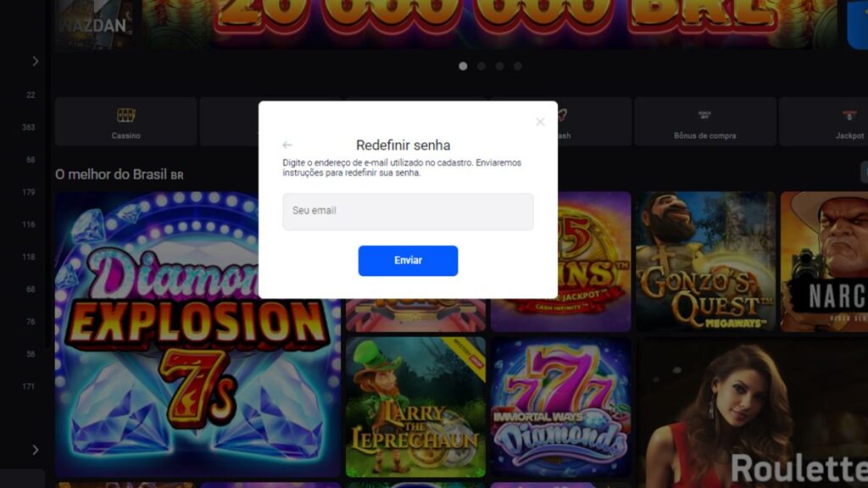
Task: Open the Gonzo's Quest Megaways game
Action: pos(705,262)
